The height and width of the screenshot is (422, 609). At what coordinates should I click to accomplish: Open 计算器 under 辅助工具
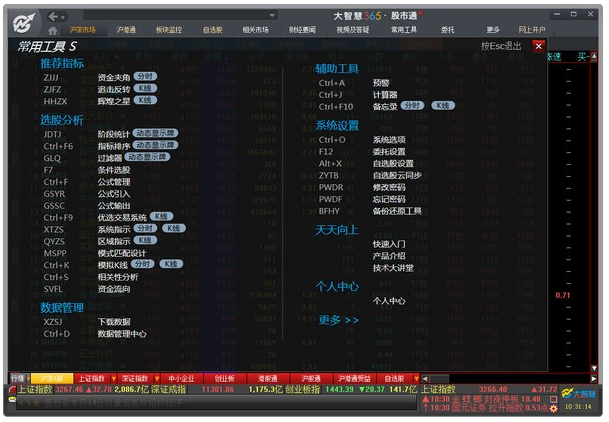pos(385,95)
